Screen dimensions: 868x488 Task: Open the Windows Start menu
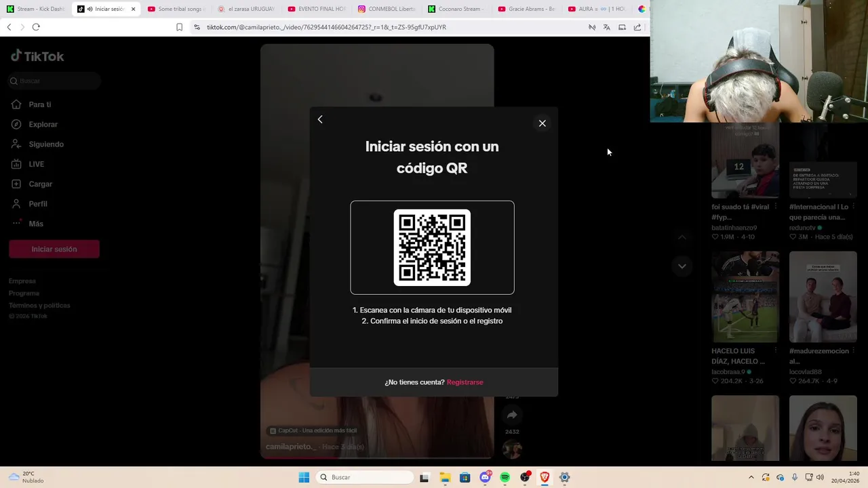pos(304,477)
